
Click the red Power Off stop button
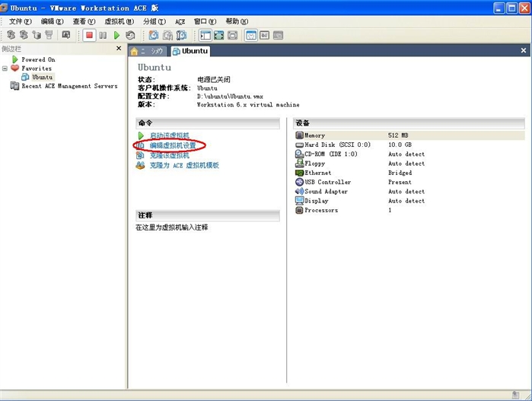point(89,35)
